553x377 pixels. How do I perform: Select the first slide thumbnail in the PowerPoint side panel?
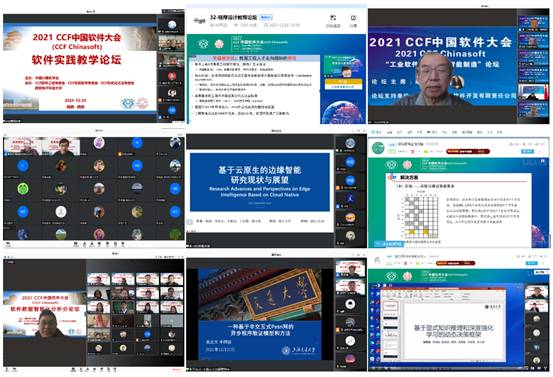(390, 307)
